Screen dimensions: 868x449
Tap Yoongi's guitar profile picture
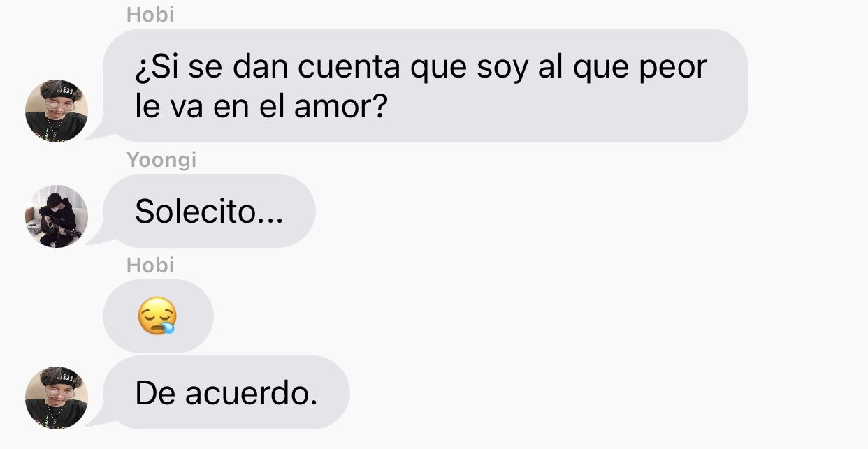click(57, 216)
